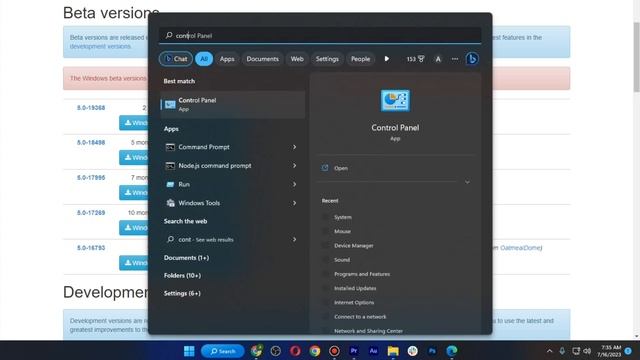Open recent item Sound
This screenshot has width=640, height=360.
[342, 260]
